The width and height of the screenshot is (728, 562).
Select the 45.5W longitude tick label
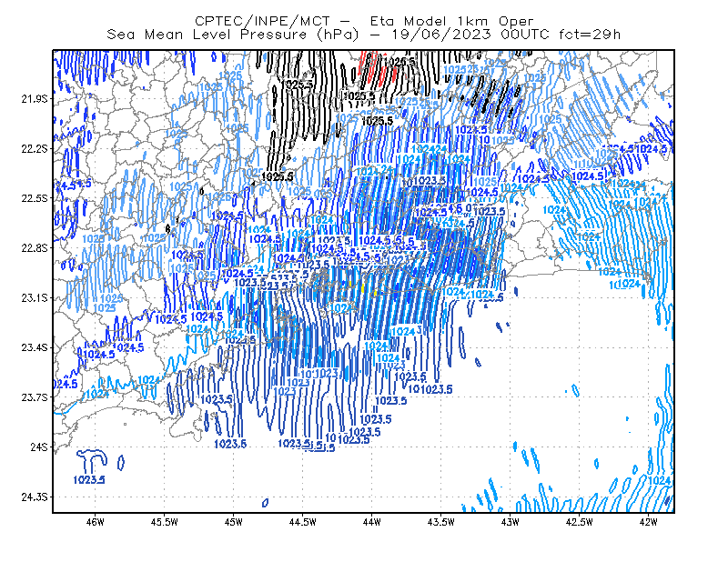tap(164, 522)
